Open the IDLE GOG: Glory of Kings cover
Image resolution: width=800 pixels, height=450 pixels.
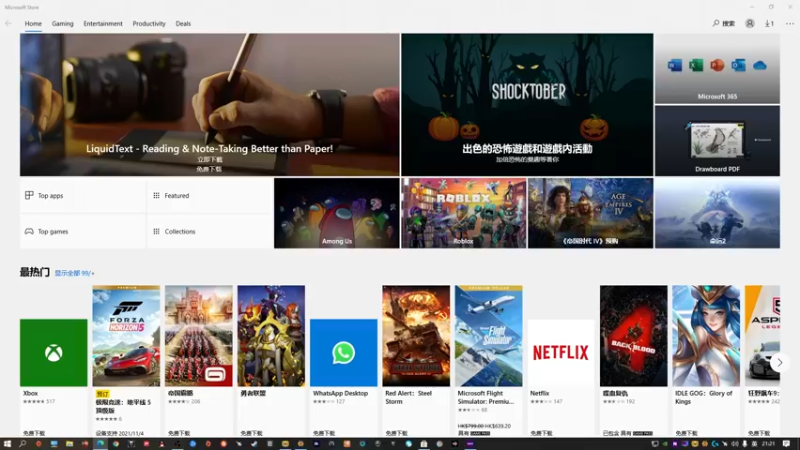coord(706,336)
